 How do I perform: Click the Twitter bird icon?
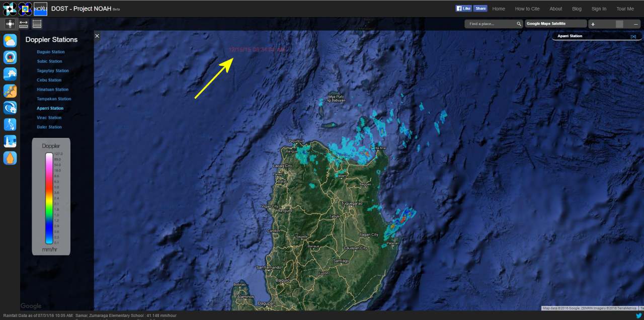coord(638,315)
